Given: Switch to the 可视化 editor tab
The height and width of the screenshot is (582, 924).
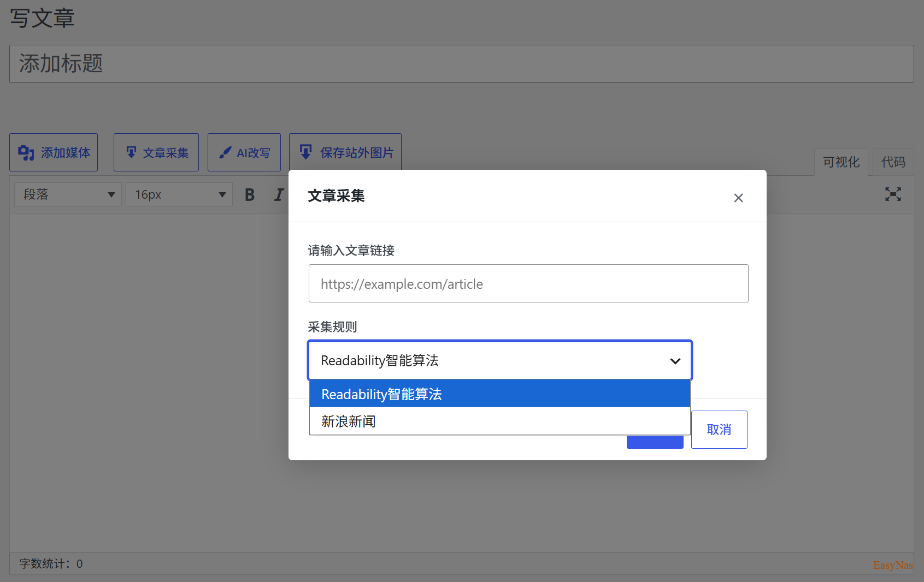Looking at the screenshot, I should click(x=841, y=162).
